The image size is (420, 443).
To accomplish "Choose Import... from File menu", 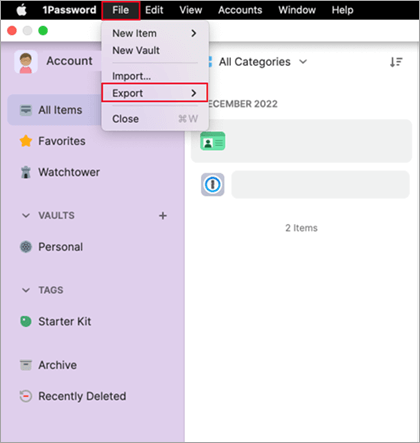I will 132,76.
